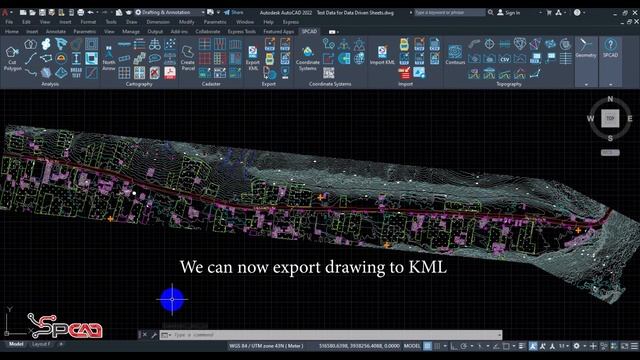Click the TOP face of ViewCube
640x360 pixels.
point(610,118)
